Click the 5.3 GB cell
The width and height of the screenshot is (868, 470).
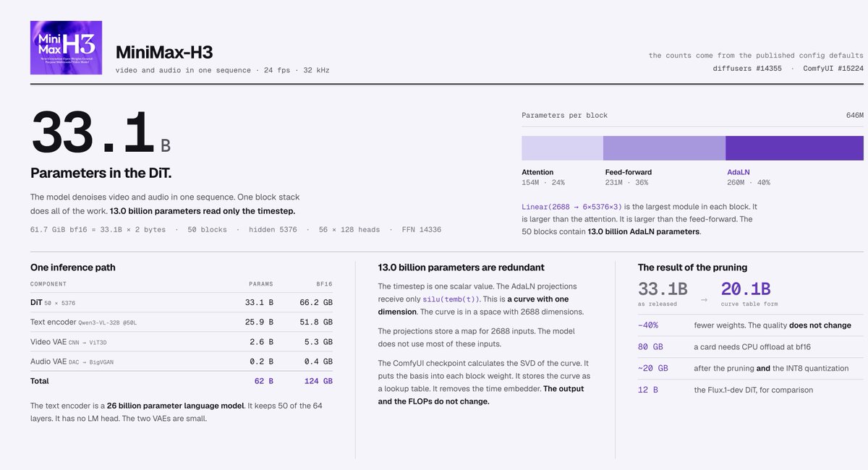tap(320, 342)
